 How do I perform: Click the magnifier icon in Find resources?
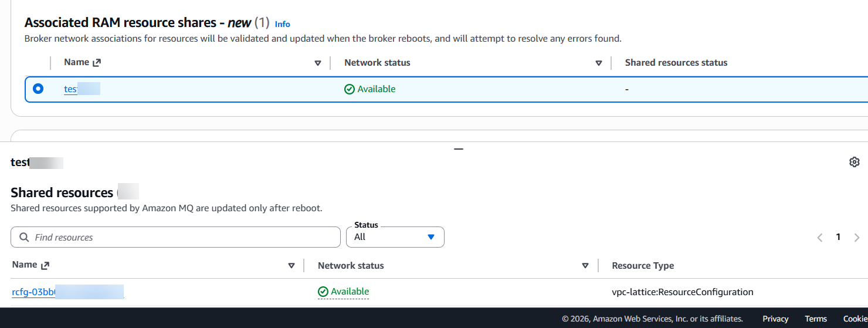tap(24, 237)
